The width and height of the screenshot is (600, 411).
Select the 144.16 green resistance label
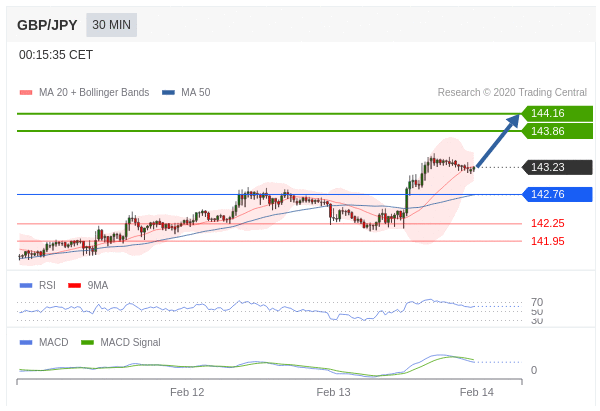(555, 114)
